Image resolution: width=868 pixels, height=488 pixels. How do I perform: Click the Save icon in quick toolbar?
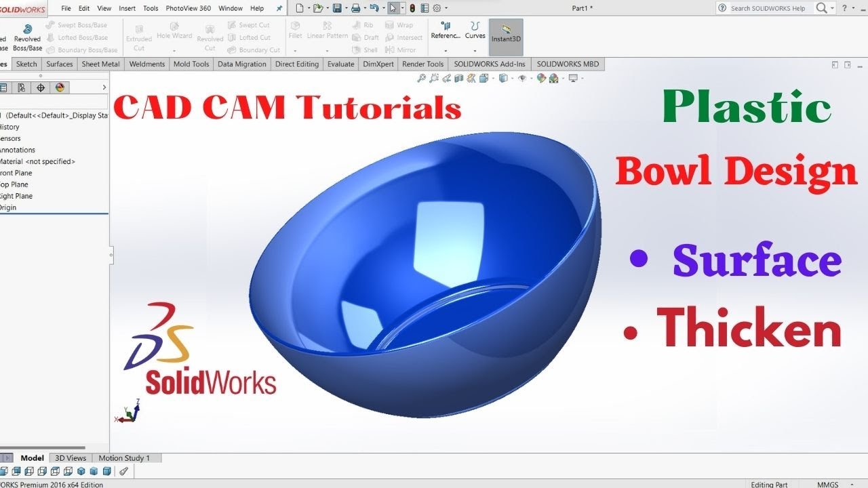click(x=337, y=8)
